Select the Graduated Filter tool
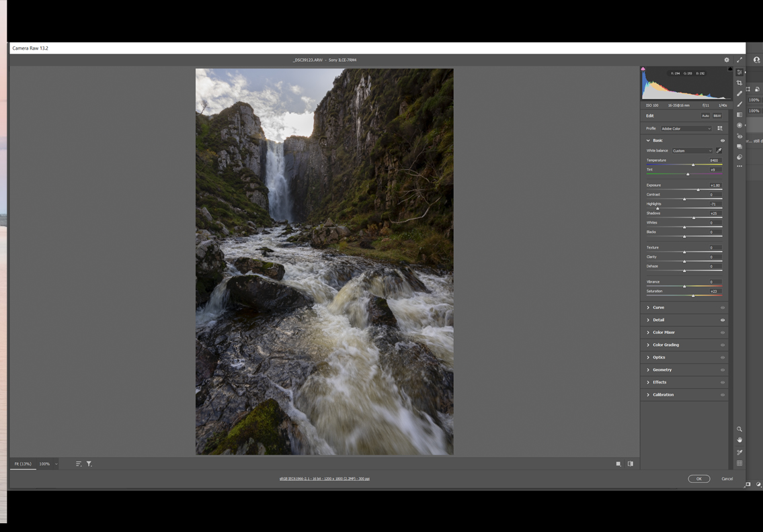The height and width of the screenshot is (532, 763). [739, 115]
